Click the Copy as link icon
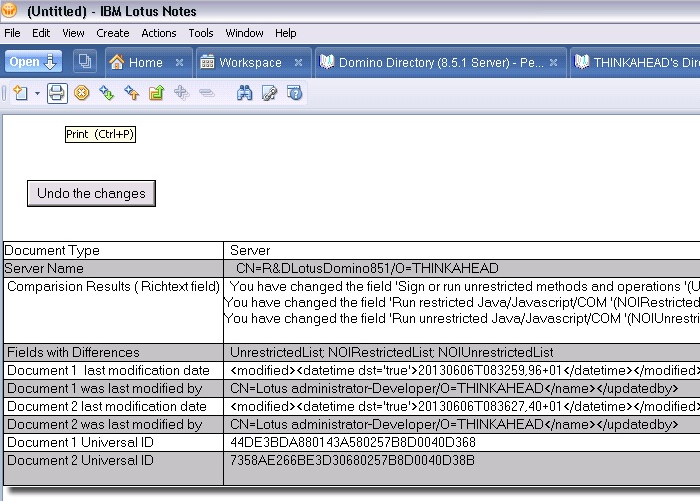The height and width of the screenshot is (501, 700). (269, 93)
